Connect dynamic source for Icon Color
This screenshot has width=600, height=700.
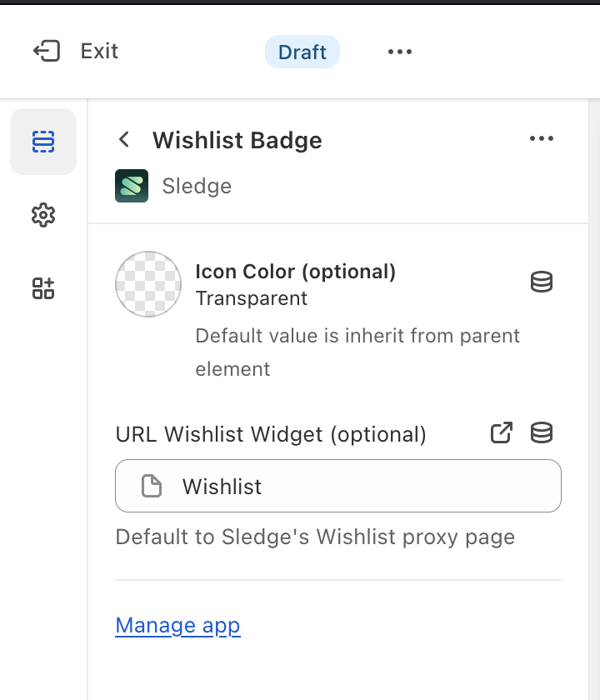(x=542, y=282)
